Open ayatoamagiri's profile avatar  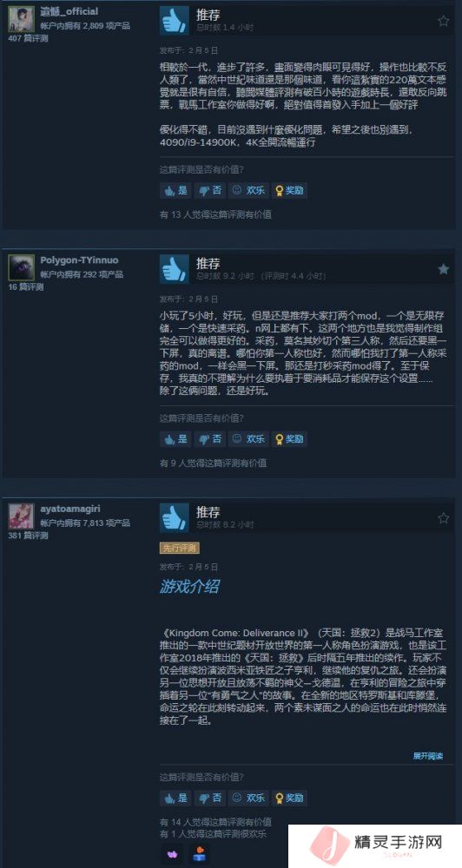click(23, 516)
